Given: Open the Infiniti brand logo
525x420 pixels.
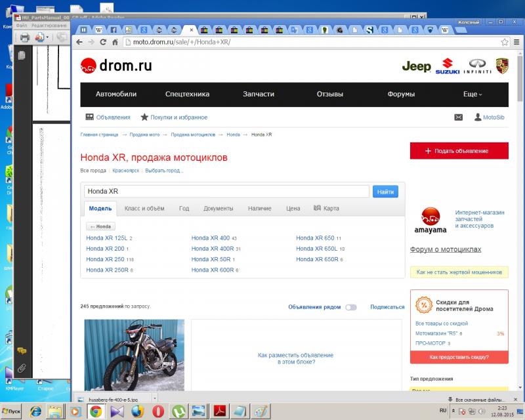Looking at the screenshot, I should coord(478,66).
